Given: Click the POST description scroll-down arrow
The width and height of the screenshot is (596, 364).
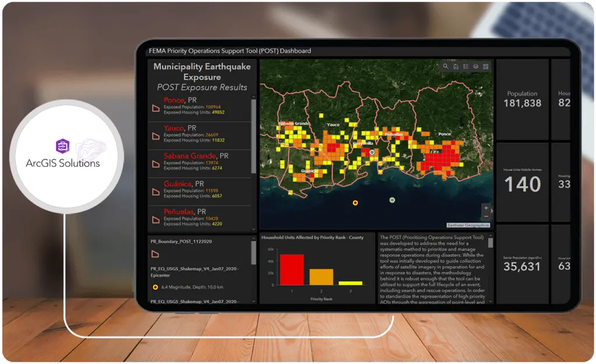Looking at the screenshot, I should tap(490, 301).
